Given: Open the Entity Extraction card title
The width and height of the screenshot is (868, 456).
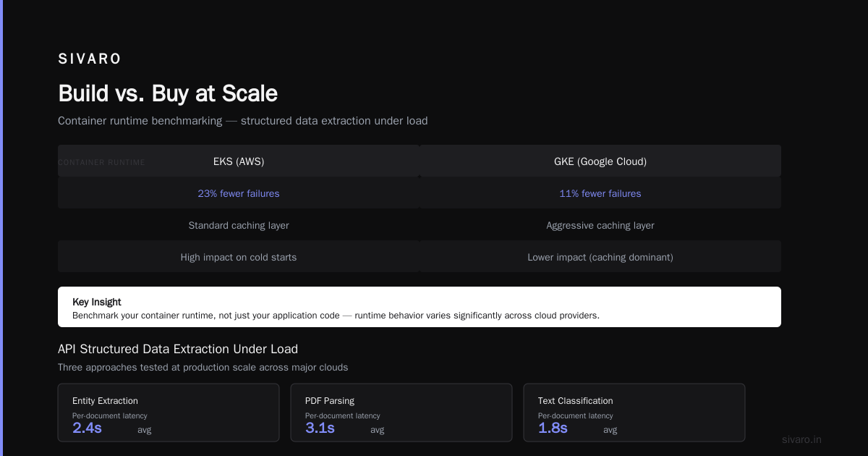Looking at the screenshot, I should click(105, 400).
